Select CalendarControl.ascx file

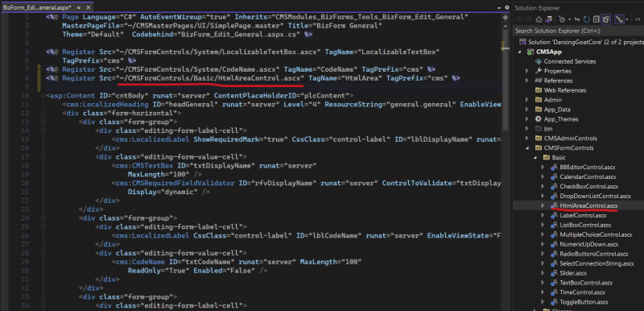[588, 176]
